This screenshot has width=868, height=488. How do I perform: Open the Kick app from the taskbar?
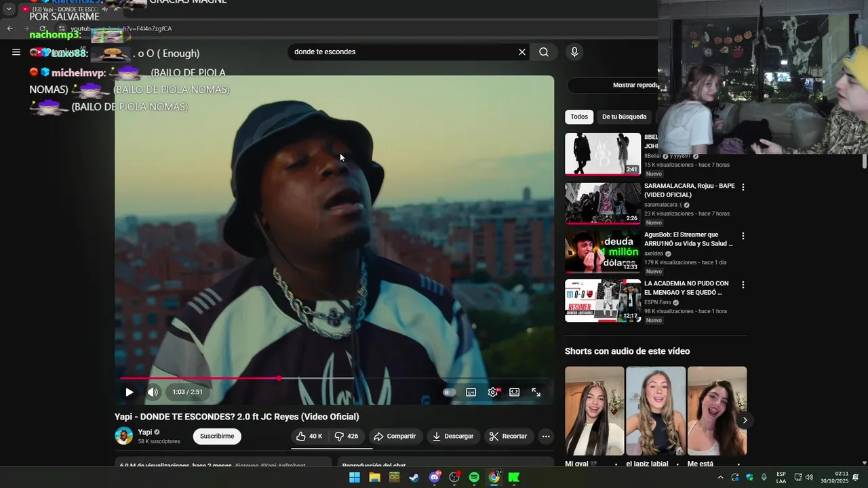514,477
